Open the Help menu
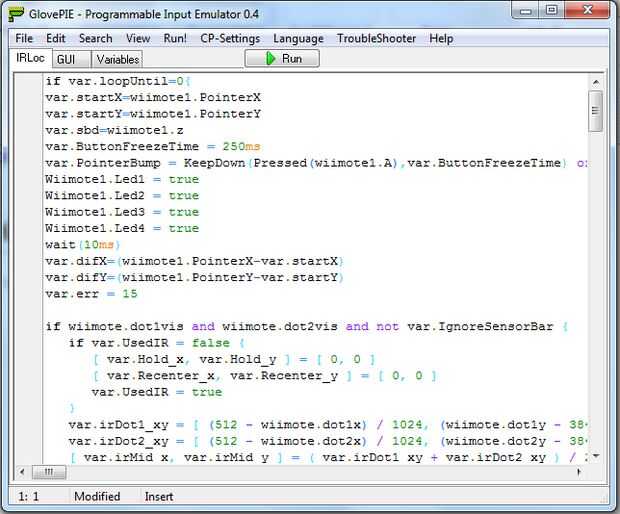The height and width of the screenshot is (514, 620). pyautogui.click(x=441, y=38)
